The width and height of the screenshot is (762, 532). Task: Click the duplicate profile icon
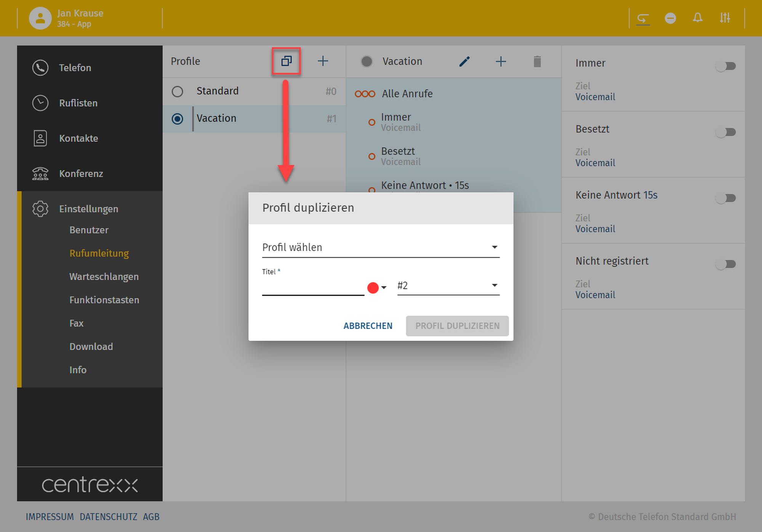(286, 61)
